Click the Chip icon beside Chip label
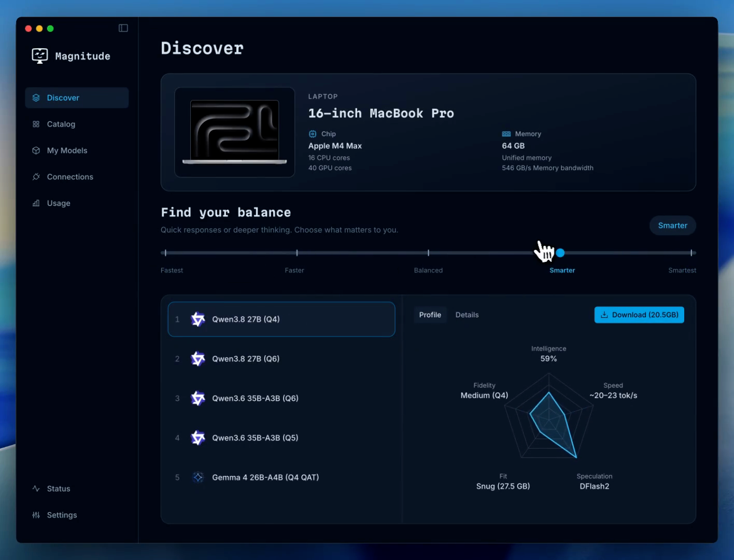The image size is (734, 560). (313, 134)
